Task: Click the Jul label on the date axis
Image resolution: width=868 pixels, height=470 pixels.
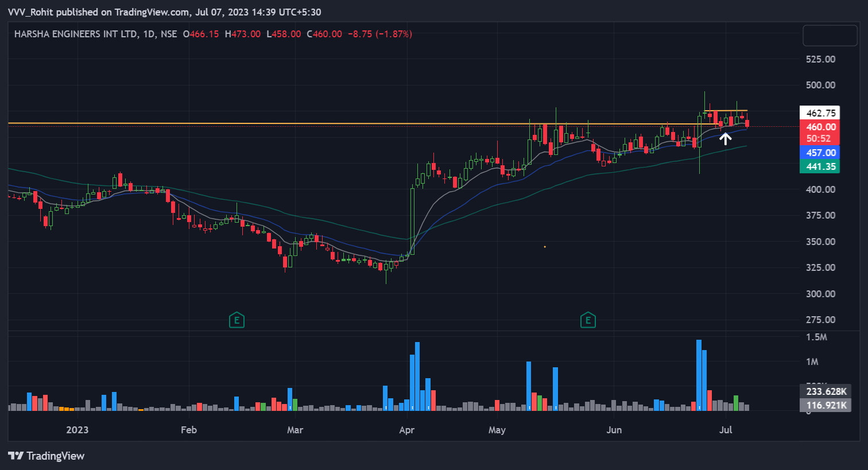Action: point(726,429)
